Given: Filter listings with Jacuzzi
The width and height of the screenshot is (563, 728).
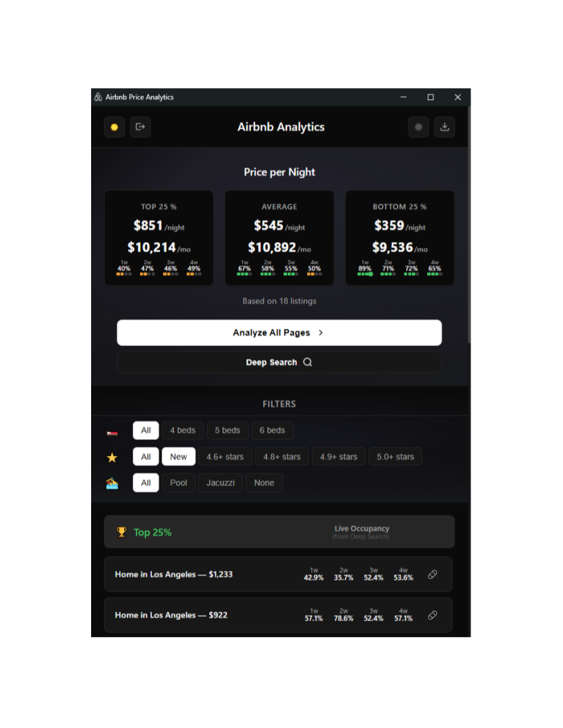Looking at the screenshot, I should point(221,483).
